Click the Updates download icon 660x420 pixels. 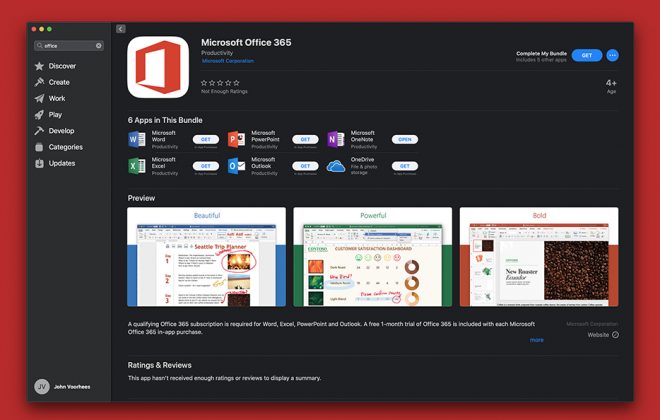click(39, 163)
